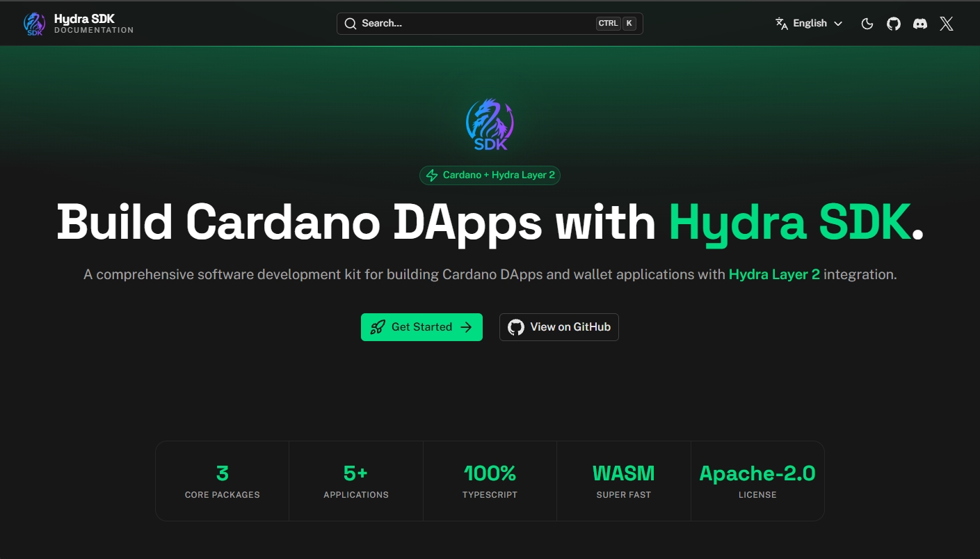Expand the English language dropdown chevron
This screenshot has width=980, height=559.
pos(838,24)
